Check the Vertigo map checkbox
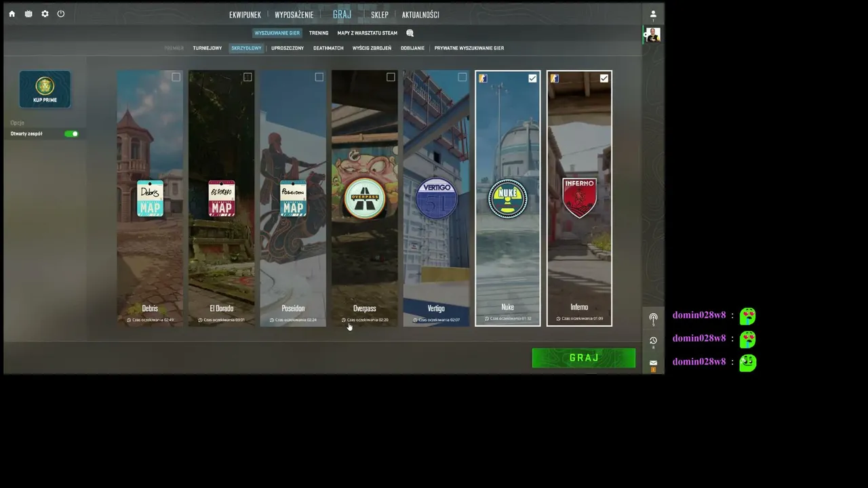This screenshot has width=868, height=488. click(462, 77)
